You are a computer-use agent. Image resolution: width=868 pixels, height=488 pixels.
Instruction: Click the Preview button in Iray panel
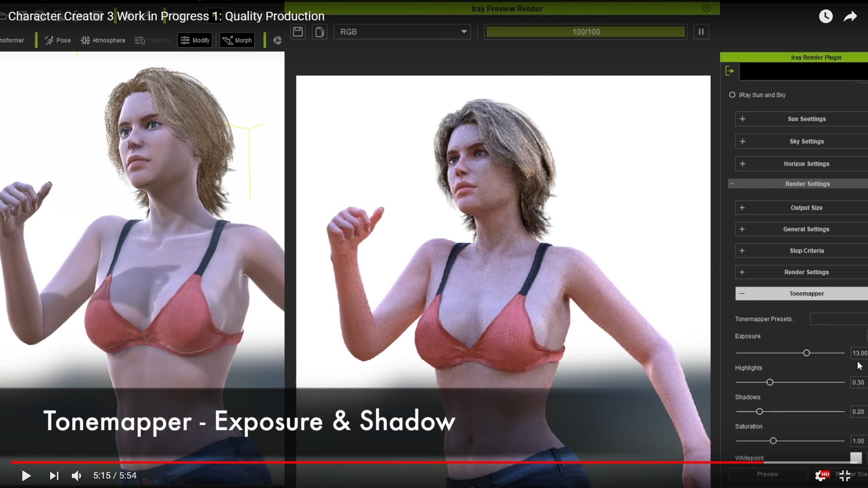click(767, 474)
